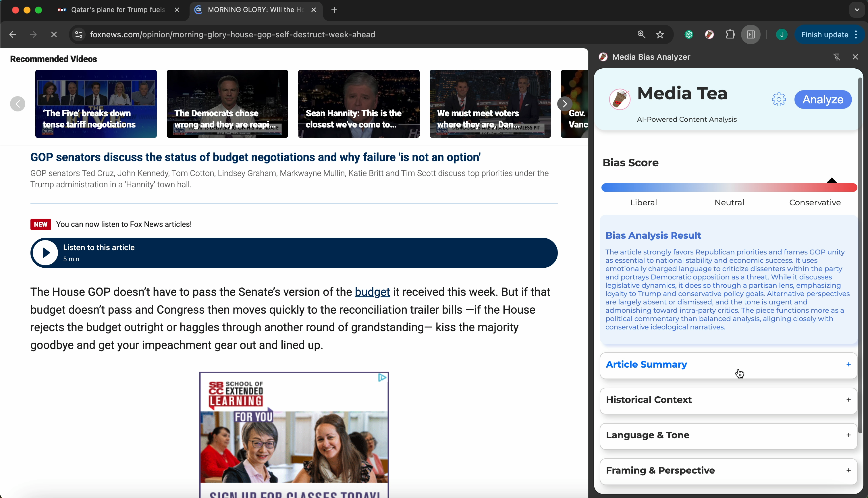Click the Finish update button
This screenshot has width=868, height=498.
(x=825, y=34)
